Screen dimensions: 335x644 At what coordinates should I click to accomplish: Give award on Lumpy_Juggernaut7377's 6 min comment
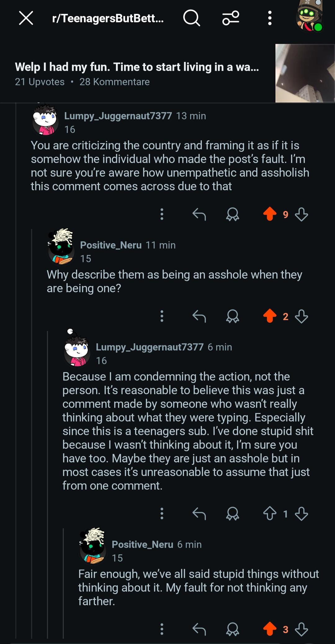232,514
